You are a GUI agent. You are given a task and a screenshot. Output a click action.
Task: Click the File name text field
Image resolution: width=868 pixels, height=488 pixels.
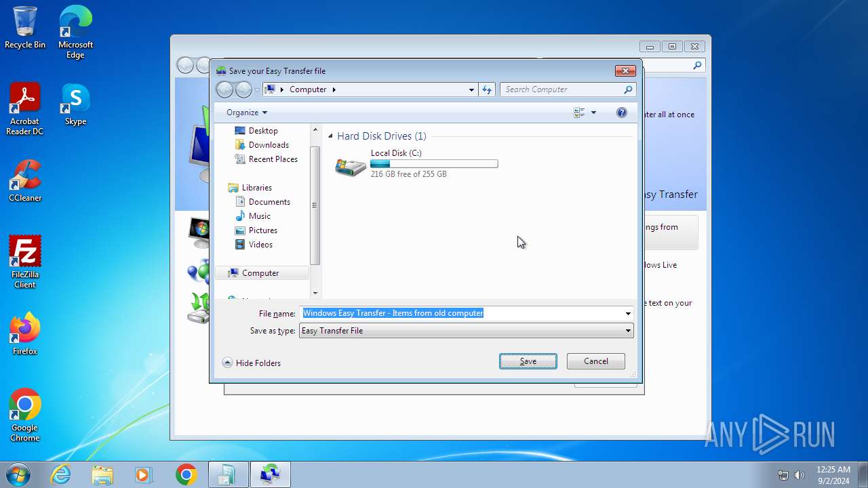pyautogui.click(x=461, y=313)
